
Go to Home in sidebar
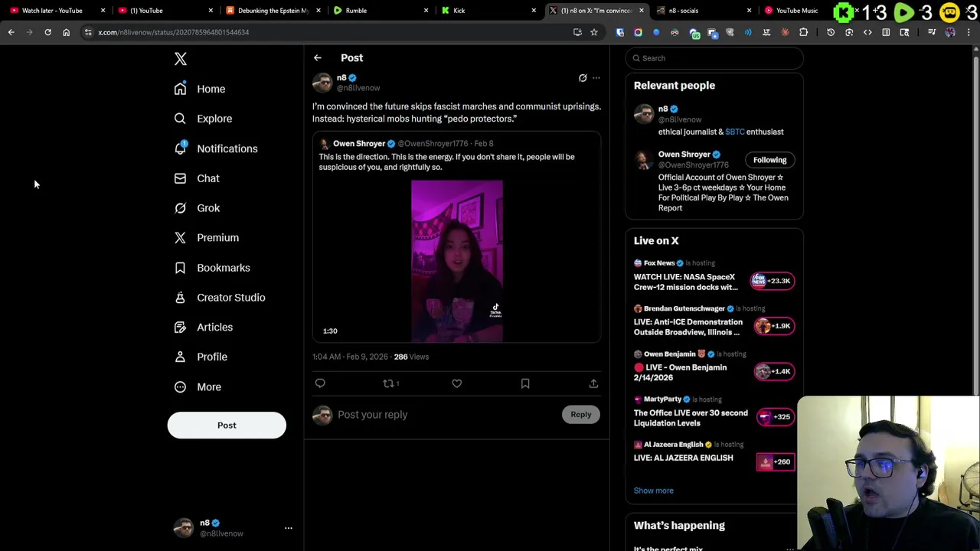200,89
